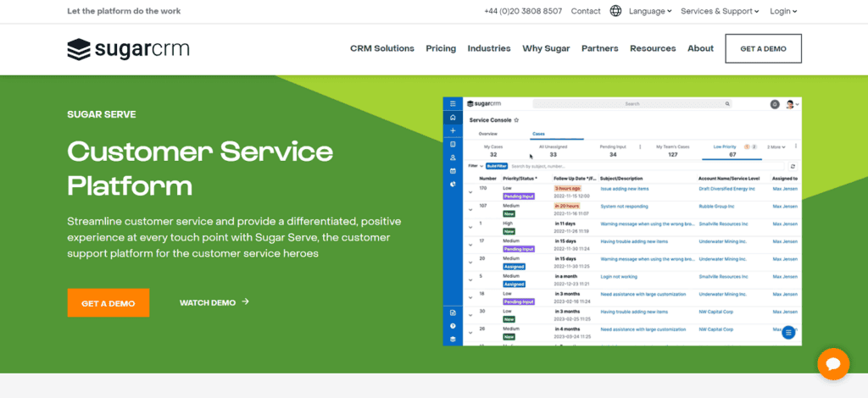The image size is (868, 398).
Task: Click the Number column header
Action: [x=487, y=179]
